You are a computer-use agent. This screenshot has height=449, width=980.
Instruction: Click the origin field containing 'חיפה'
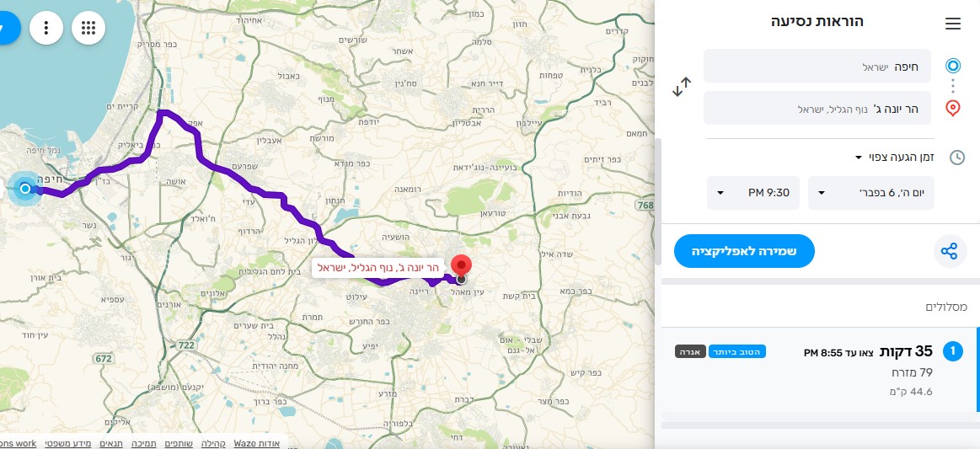pos(818,66)
